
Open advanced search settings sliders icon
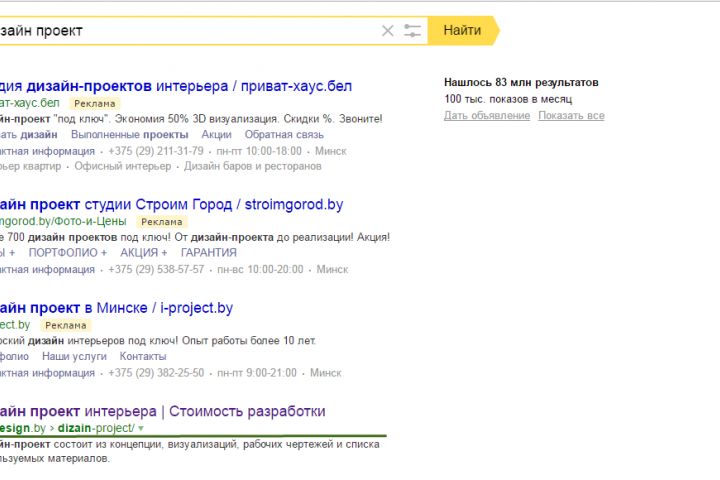point(412,31)
